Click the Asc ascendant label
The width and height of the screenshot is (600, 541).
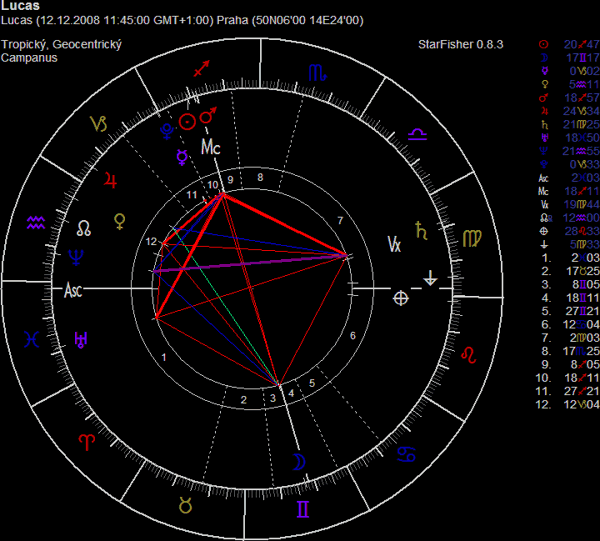(x=73, y=291)
